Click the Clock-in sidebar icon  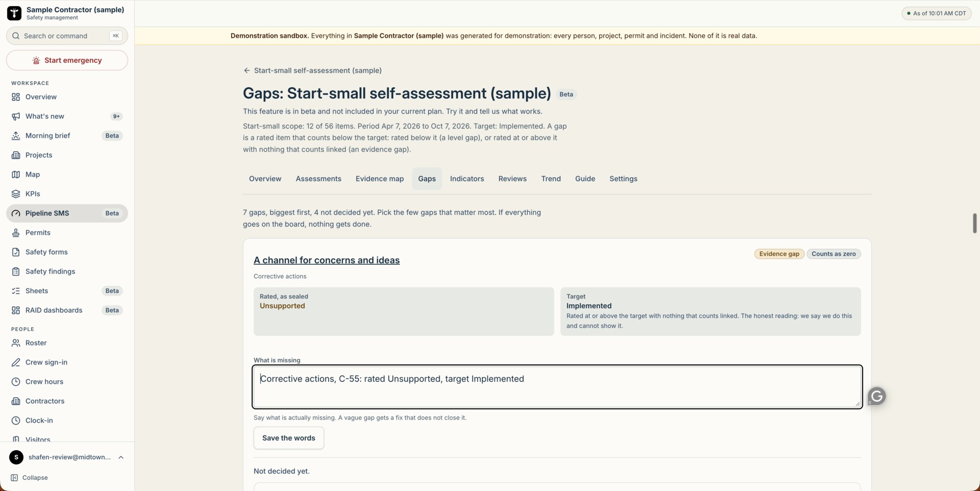[x=16, y=421]
